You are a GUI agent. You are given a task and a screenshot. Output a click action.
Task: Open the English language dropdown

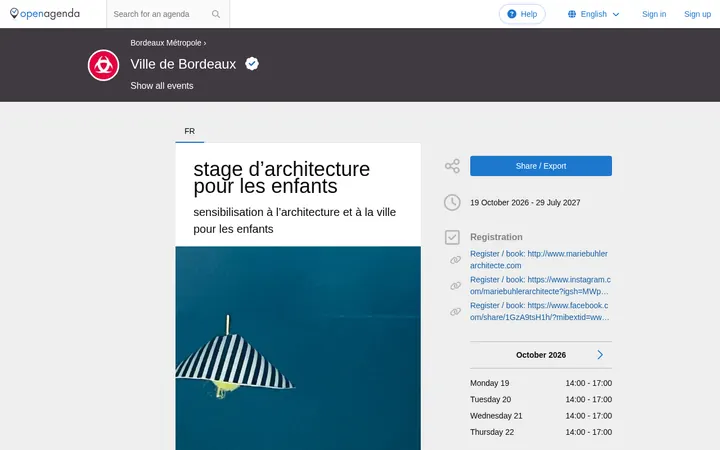coord(594,14)
